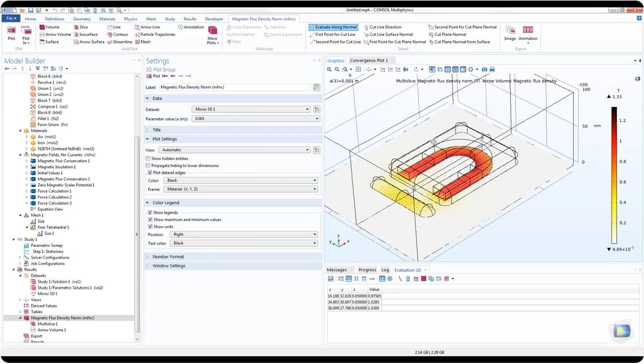Add an Arrow Surface plot

[x=89, y=42]
